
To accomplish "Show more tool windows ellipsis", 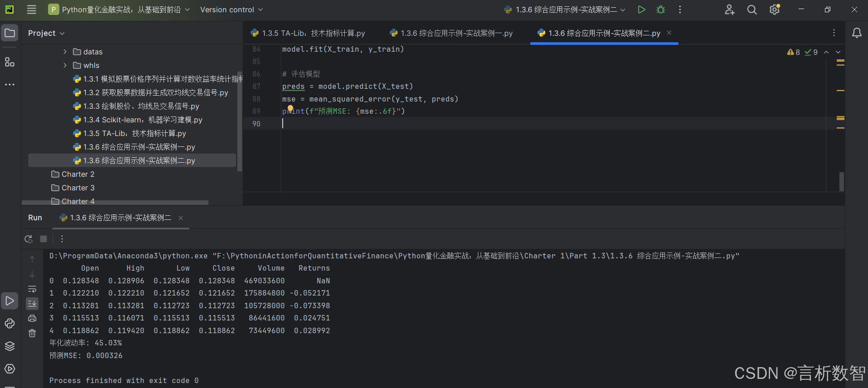I will click(10, 84).
